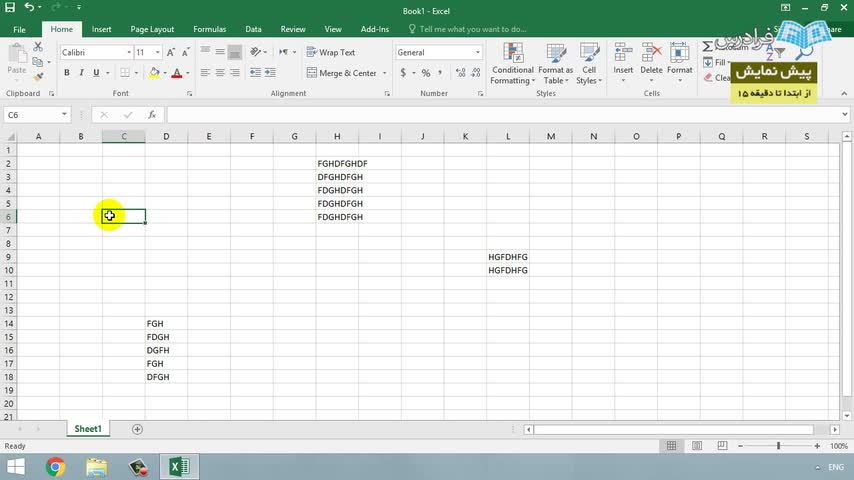Click the Borders icon
854x480 pixels.
[125, 72]
